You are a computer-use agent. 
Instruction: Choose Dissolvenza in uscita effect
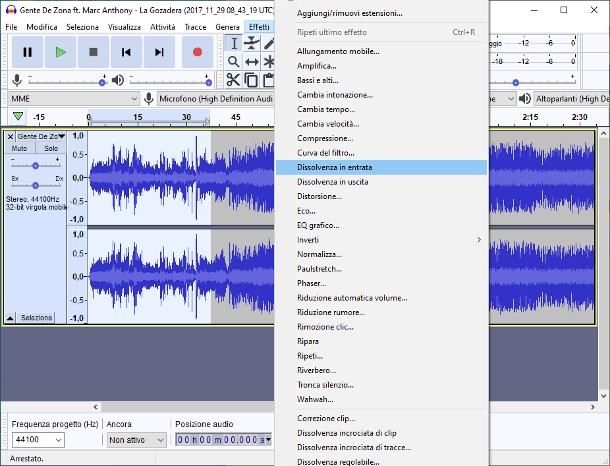coord(381,182)
